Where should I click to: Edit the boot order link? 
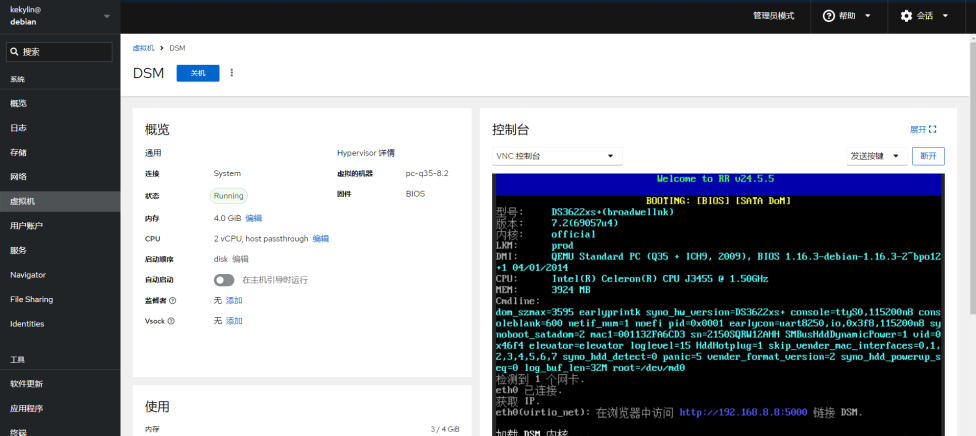[x=240, y=259]
